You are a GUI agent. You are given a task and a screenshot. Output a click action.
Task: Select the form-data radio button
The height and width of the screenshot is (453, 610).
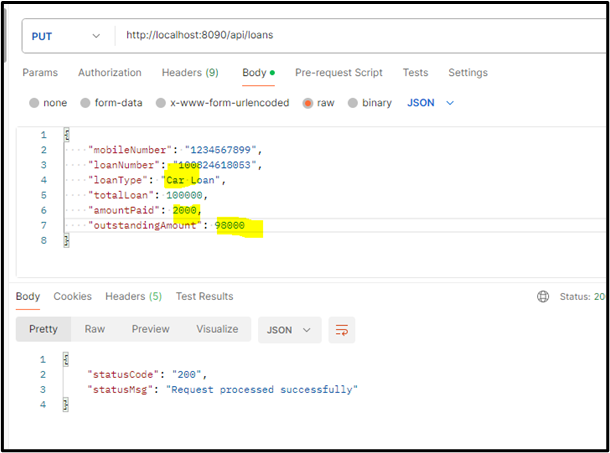(86, 103)
